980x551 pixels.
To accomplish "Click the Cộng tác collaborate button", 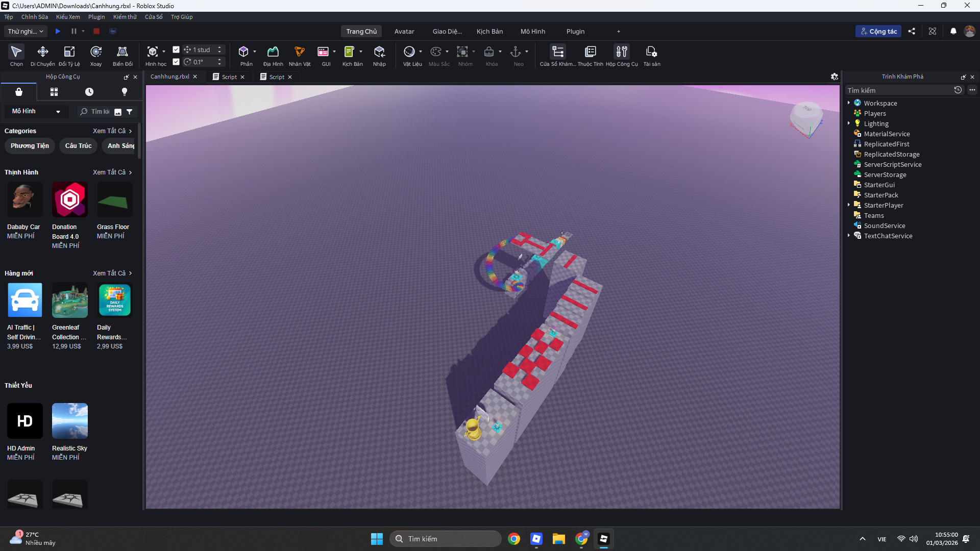I will point(878,32).
